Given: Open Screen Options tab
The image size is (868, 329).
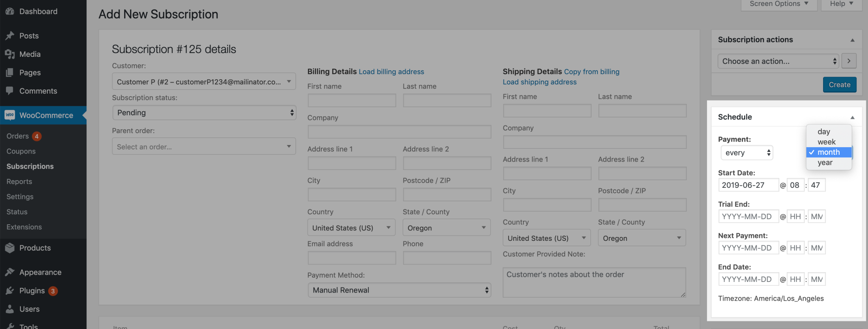Looking at the screenshot, I should [779, 4].
